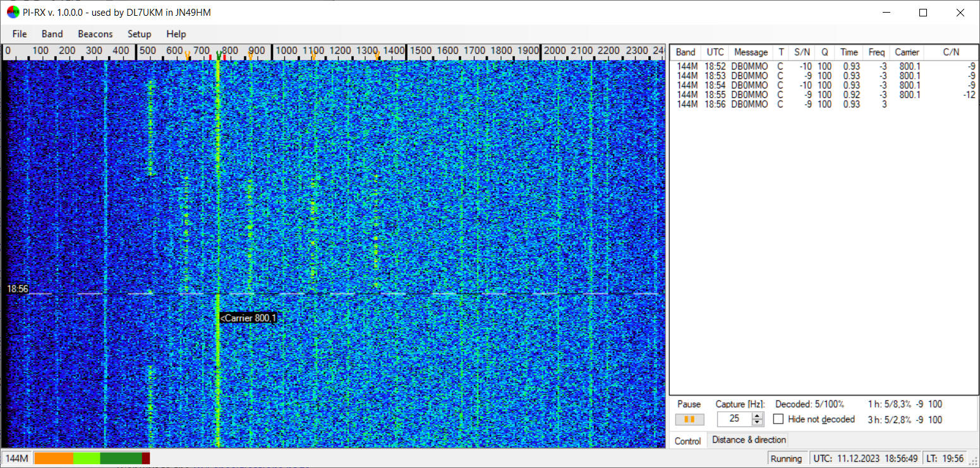The image size is (980, 468).
Task: Open the File menu
Action: pos(20,34)
